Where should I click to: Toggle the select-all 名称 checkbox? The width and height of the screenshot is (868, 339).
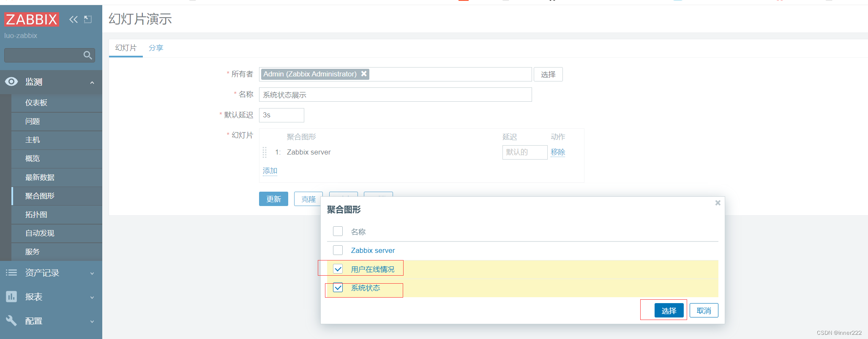coord(338,231)
